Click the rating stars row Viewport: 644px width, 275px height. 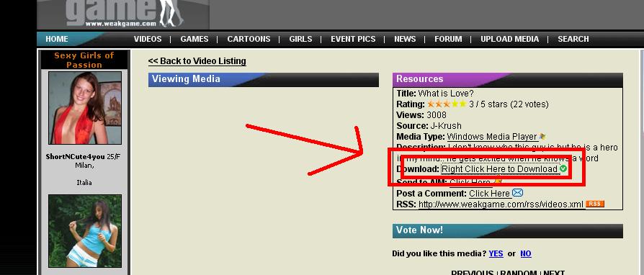click(x=447, y=104)
